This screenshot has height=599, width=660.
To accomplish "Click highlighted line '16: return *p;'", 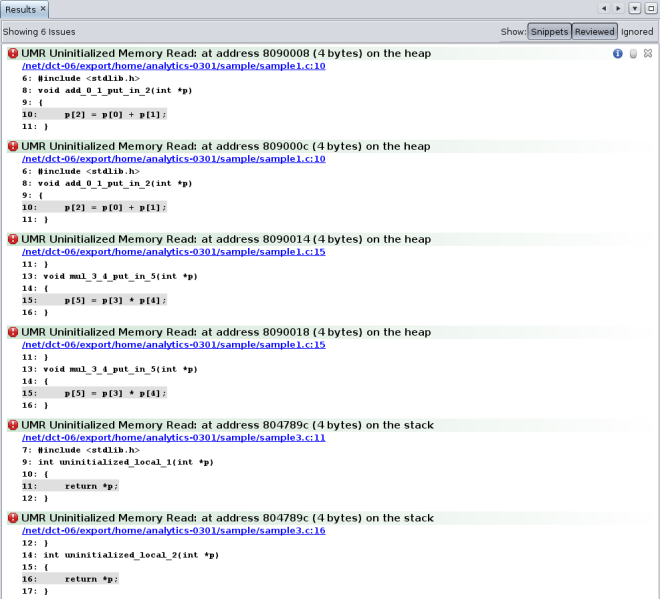I will point(70,580).
